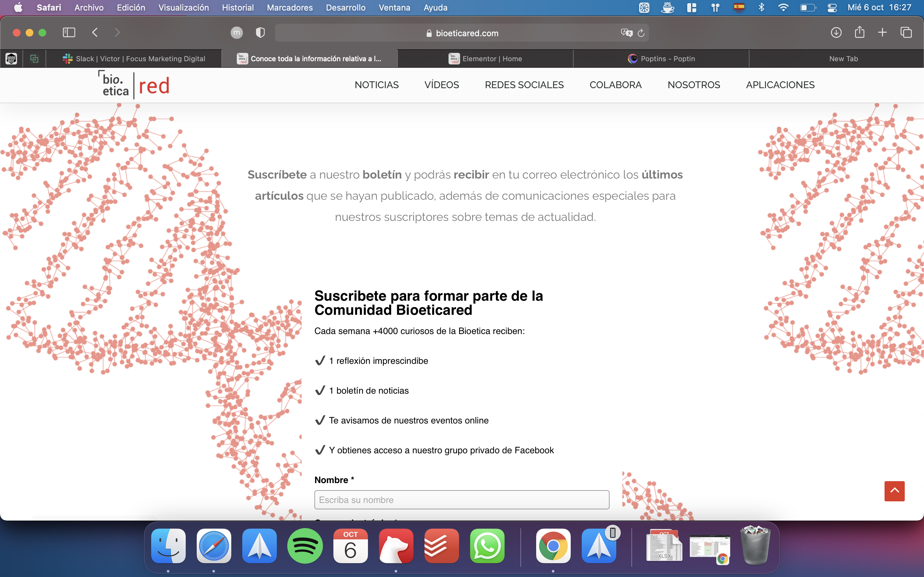The height and width of the screenshot is (577, 924).
Task: Open macOS Control Center toggles
Action: click(832, 8)
